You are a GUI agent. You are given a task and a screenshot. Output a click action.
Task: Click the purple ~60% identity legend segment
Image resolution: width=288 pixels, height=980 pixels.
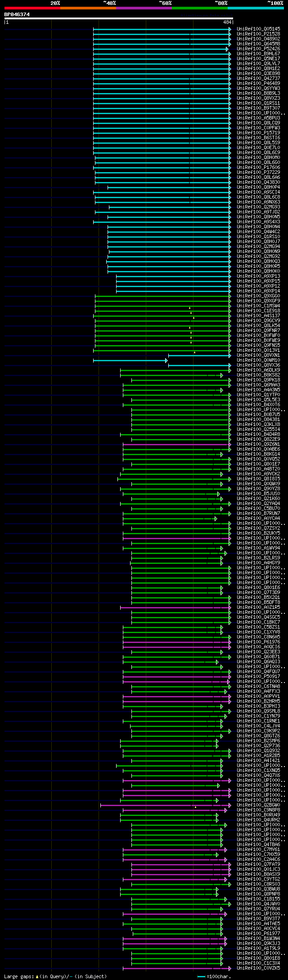tap(144, 8)
